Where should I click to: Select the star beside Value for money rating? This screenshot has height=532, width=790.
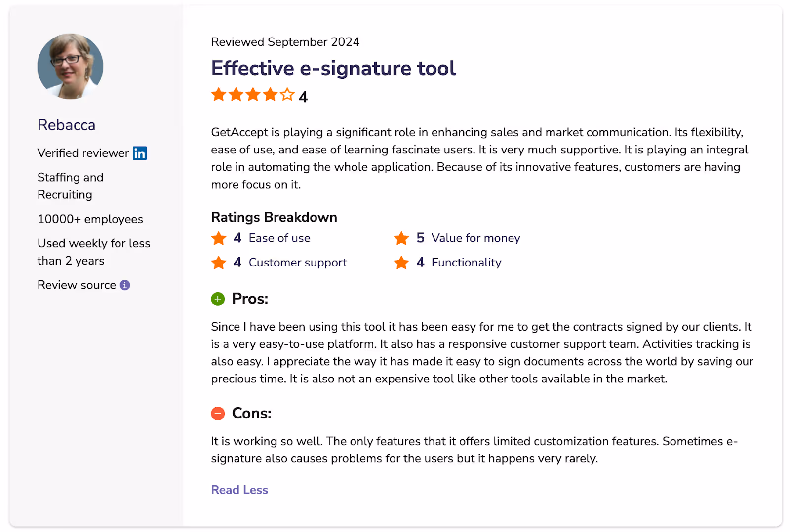[x=401, y=238]
